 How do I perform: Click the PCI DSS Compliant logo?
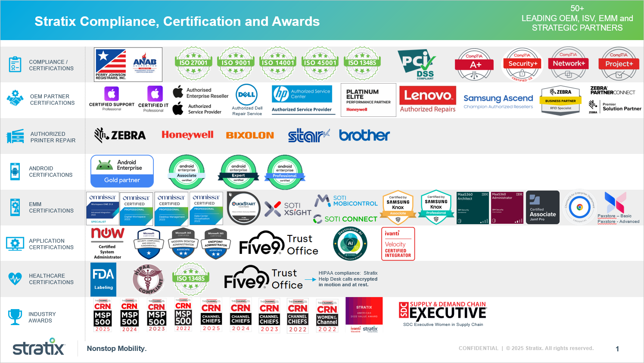tap(417, 65)
